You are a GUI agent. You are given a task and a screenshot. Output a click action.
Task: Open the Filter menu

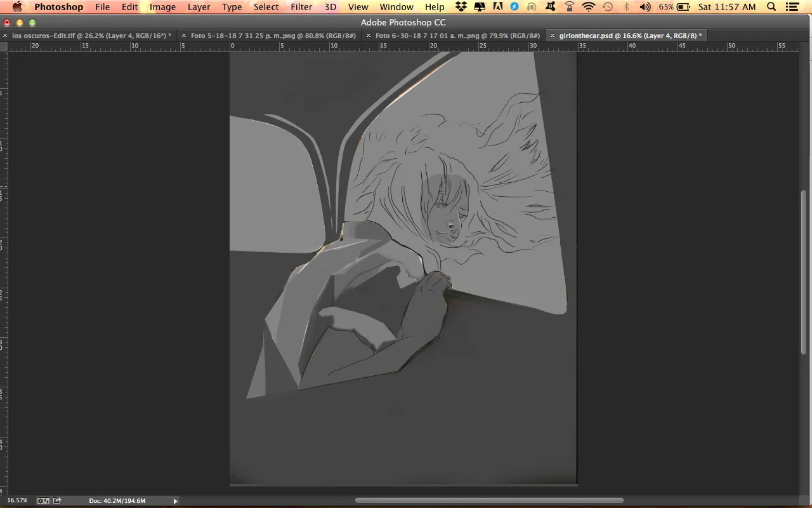tap(301, 7)
